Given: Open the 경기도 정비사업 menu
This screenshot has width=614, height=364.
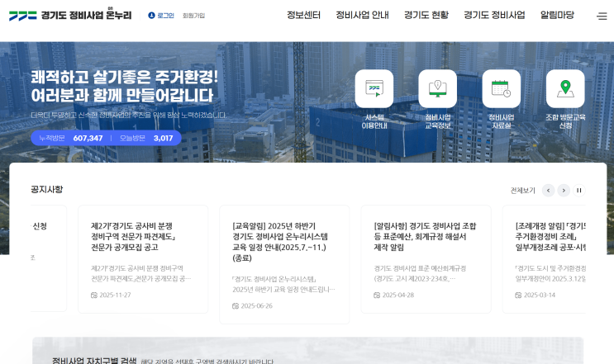Looking at the screenshot, I should [x=494, y=15].
